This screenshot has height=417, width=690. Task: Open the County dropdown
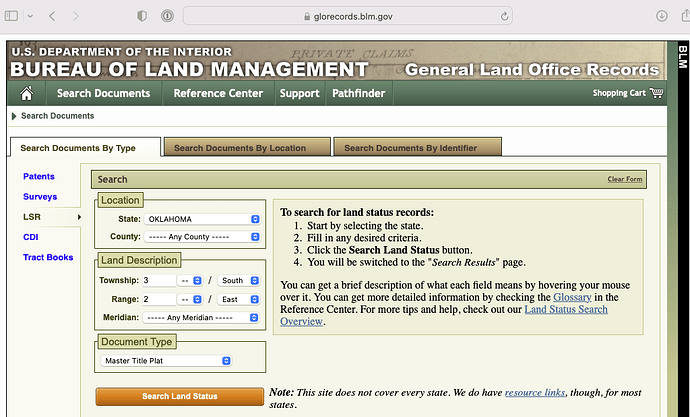tap(202, 237)
